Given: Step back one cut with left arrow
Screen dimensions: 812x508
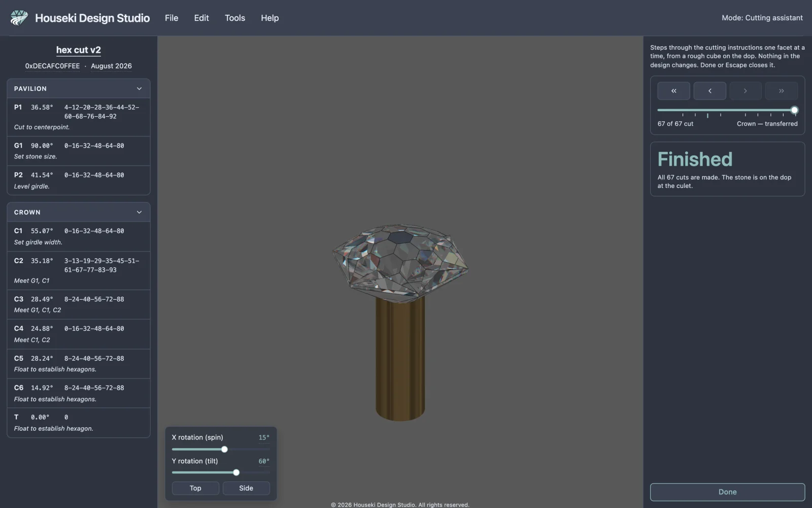Looking at the screenshot, I should tap(709, 91).
